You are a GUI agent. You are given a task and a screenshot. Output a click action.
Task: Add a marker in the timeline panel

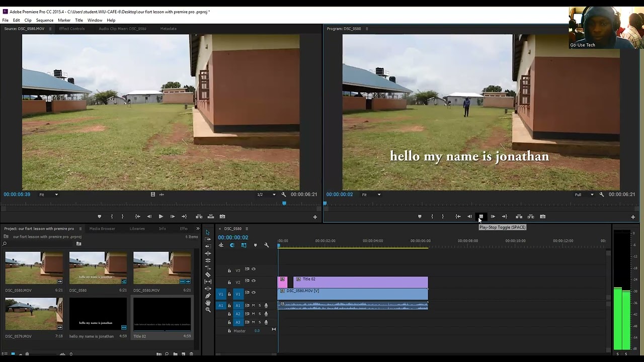point(255,245)
